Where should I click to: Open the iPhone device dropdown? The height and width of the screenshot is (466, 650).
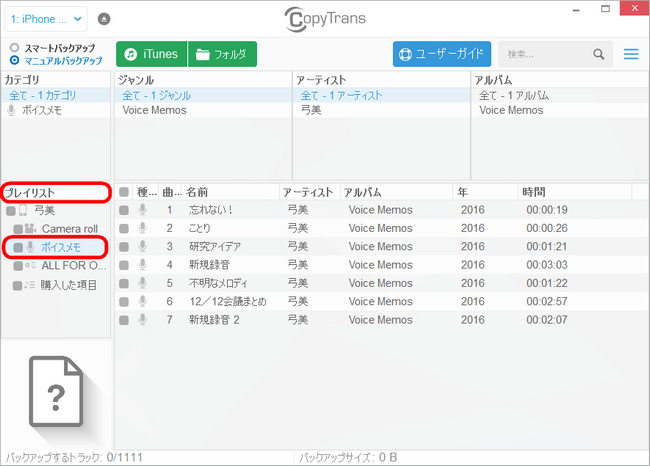[46, 19]
